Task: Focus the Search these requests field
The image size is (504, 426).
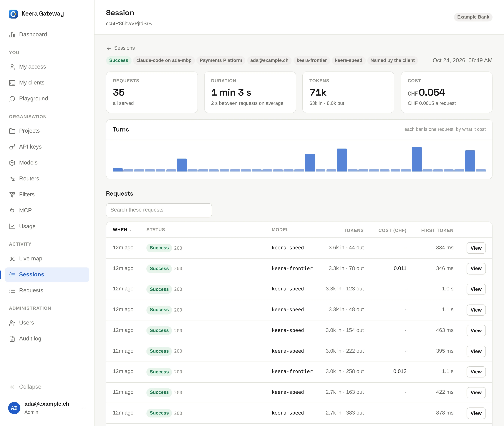Action: [x=159, y=210]
